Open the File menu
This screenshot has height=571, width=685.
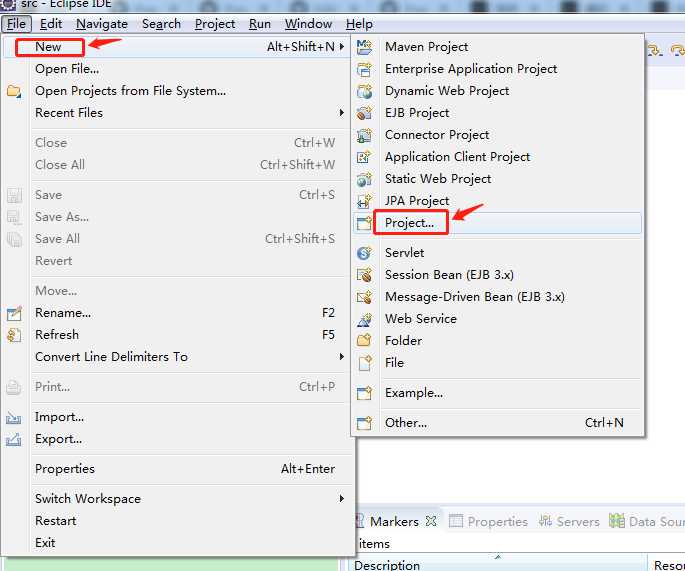pos(17,24)
